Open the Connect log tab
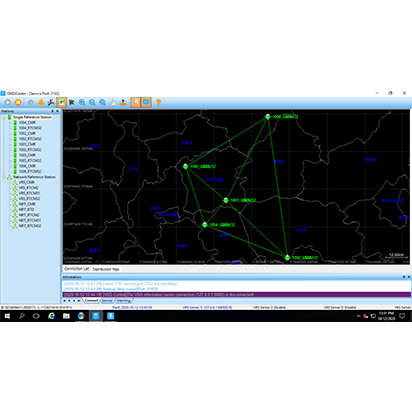This screenshot has width=412, height=412. coord(91,301)
